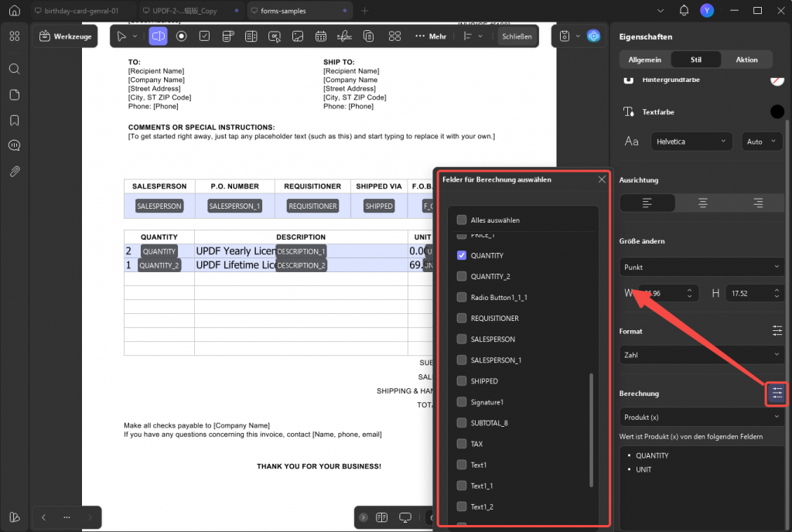Viewport: 792px width, 532px height.
Task: Open the Produkt (x) calculation dropdown
Action: [x=702, y=417]
